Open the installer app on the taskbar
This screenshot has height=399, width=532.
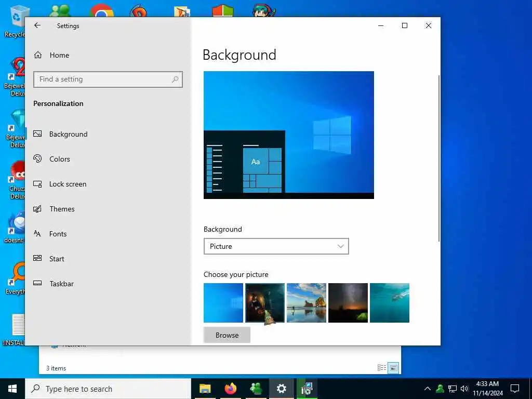tap(307, 389)
